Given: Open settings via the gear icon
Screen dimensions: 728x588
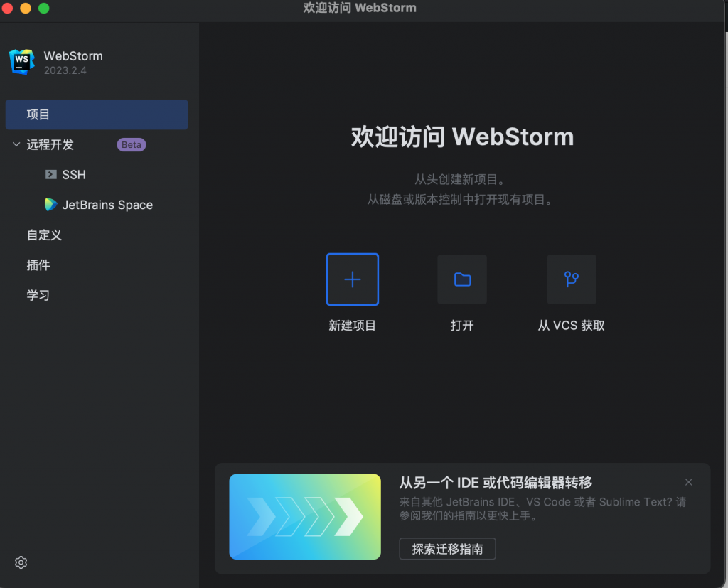Looking at the screenshot, I should (x=20, y=562).
